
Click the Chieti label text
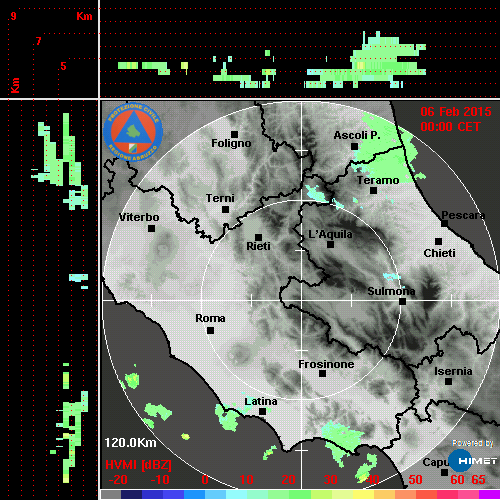click(x=439, y=253)
